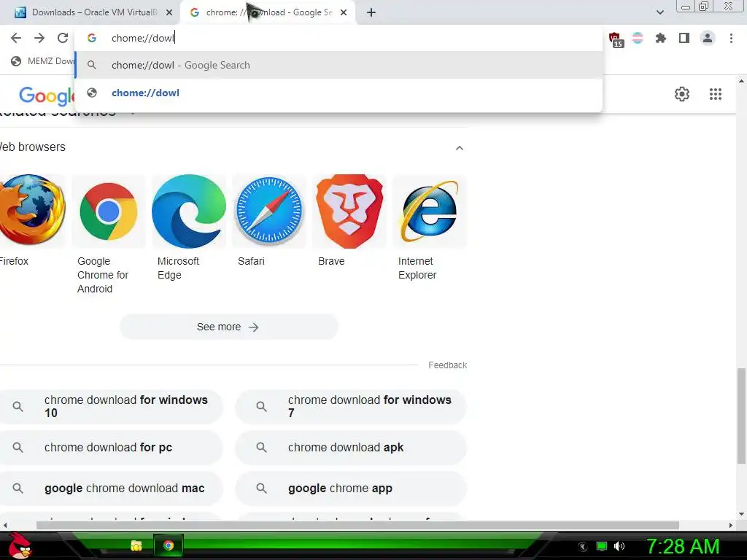Click the striped flag extension icon
This screenshot has height=560, width=747.
pos(638,38)
